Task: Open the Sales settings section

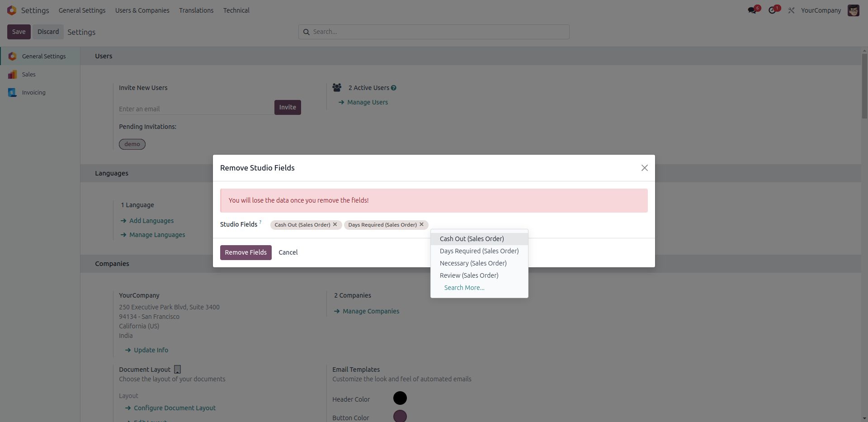Action: coord(29,74)
